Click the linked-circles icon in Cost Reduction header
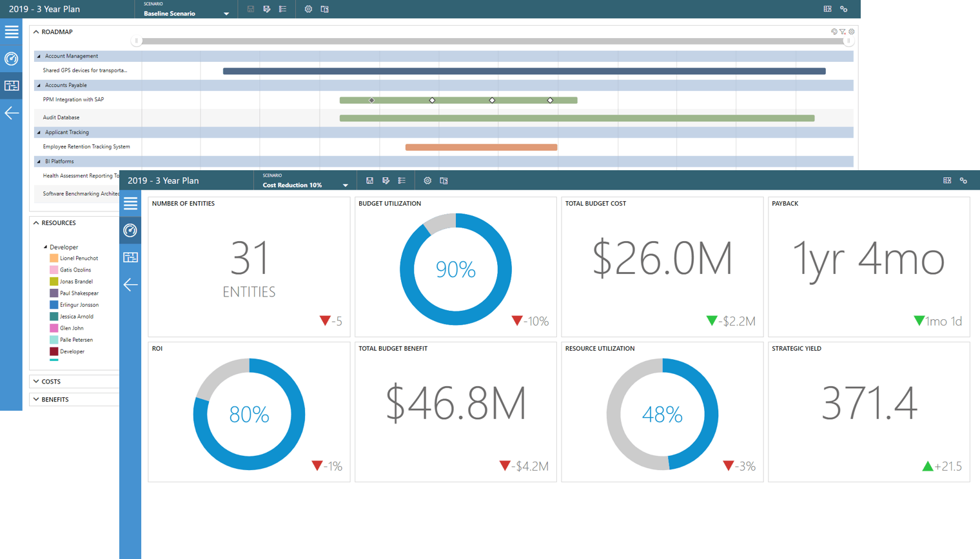 click(964, 181)
